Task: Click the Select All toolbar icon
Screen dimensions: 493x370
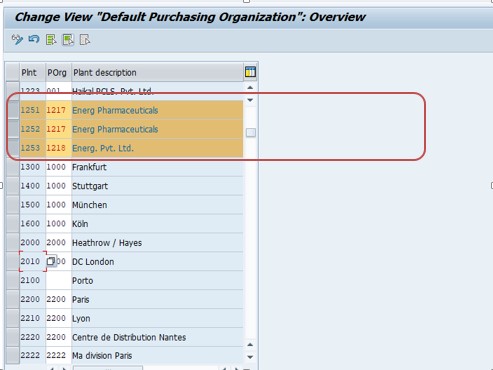Action: 51,40
